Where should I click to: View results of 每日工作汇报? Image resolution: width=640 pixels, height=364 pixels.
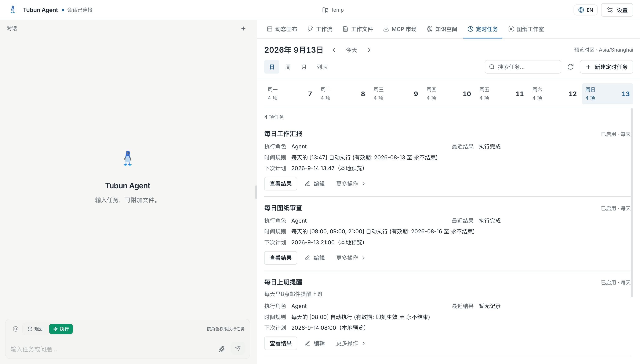[x=281, y=184]
